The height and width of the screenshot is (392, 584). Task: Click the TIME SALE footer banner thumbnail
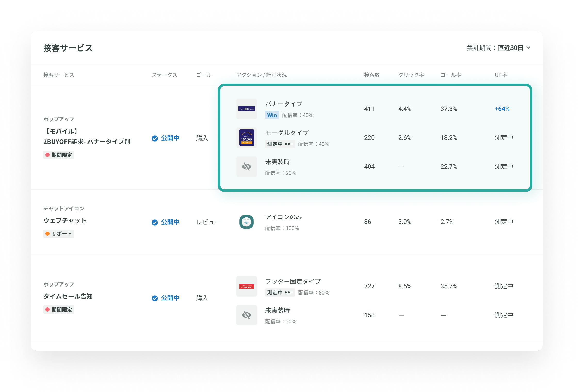coord(246,286)
